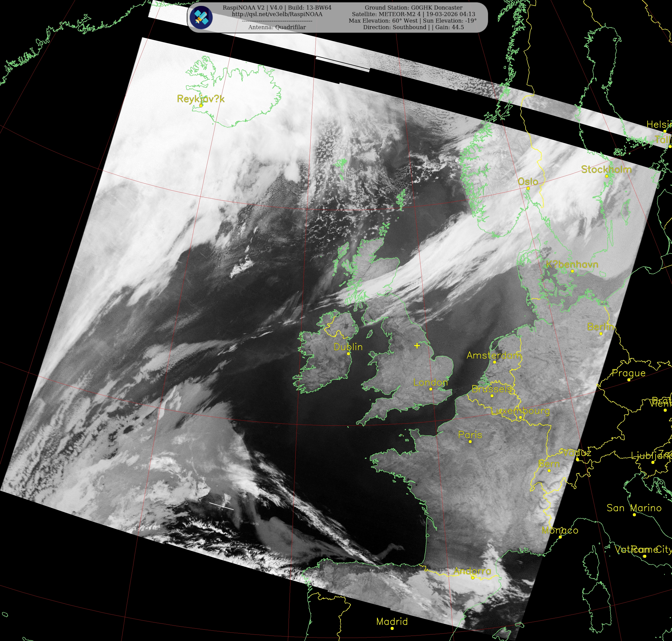Click the Monaco city label
The width and height of the screenshot is (672, 641).
(560, 530)
